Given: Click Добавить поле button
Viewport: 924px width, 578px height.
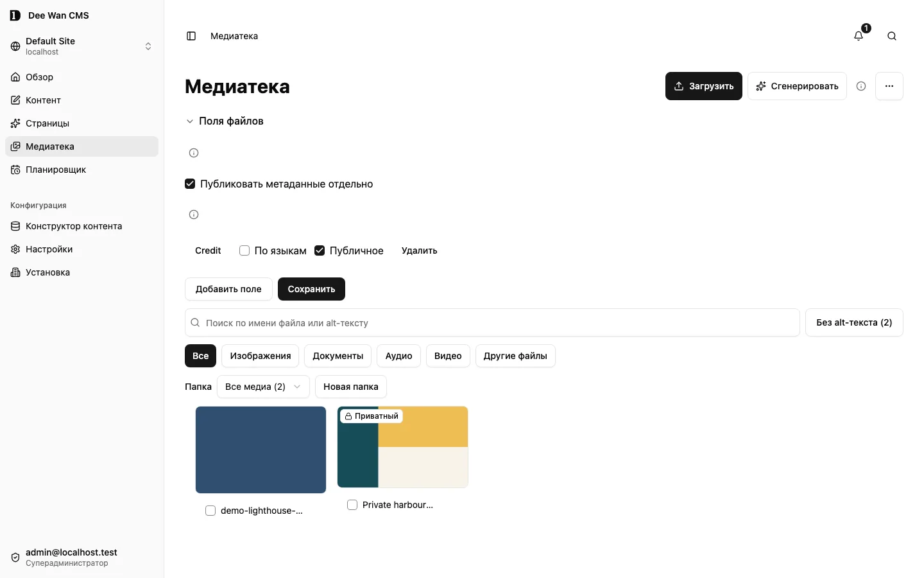Looking at the screenshot, I should pyautogui.click(x=228, y=289).
